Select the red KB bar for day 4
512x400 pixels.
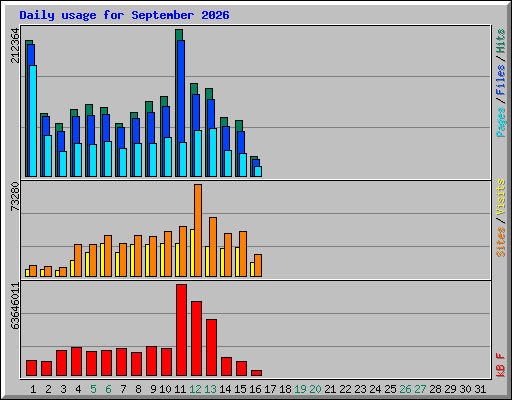76,362
